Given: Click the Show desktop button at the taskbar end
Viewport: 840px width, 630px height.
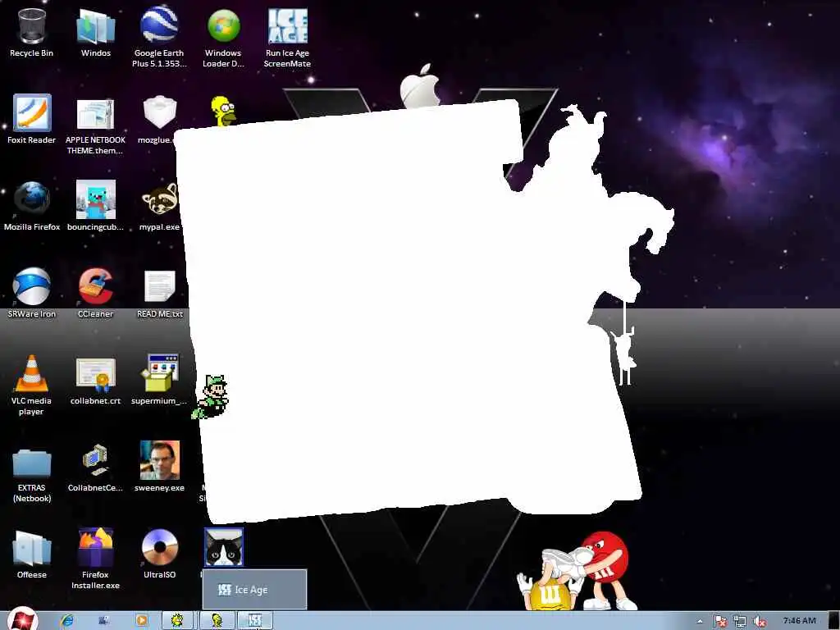Looking at the screenshot, I should [x=834, y=620].
